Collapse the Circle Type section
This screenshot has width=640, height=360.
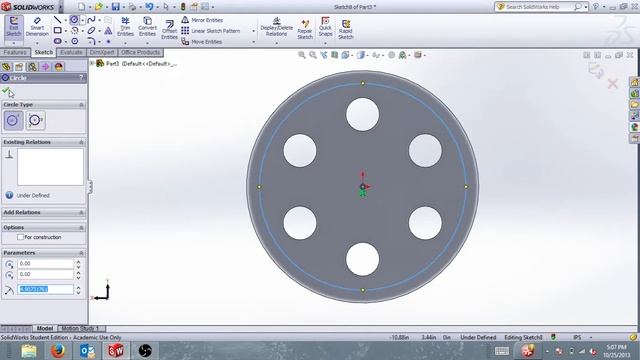pyautogui.click(x=81, y=105)
